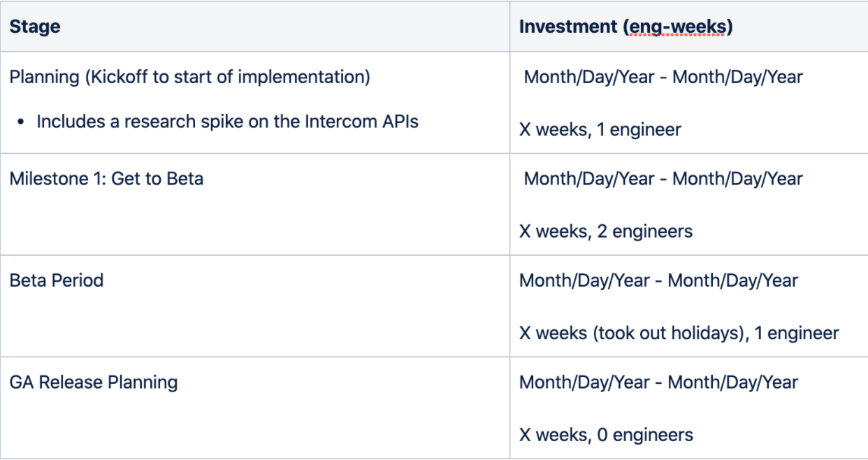Click the word "Intercom" in the bullet point
Screen dimensions: 868x460
tap(338, 121)
